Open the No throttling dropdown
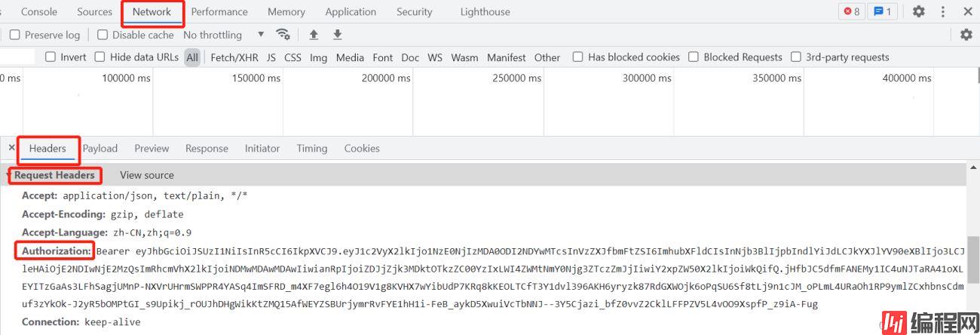This screenshot has width=980, height=335. point(224,35)
